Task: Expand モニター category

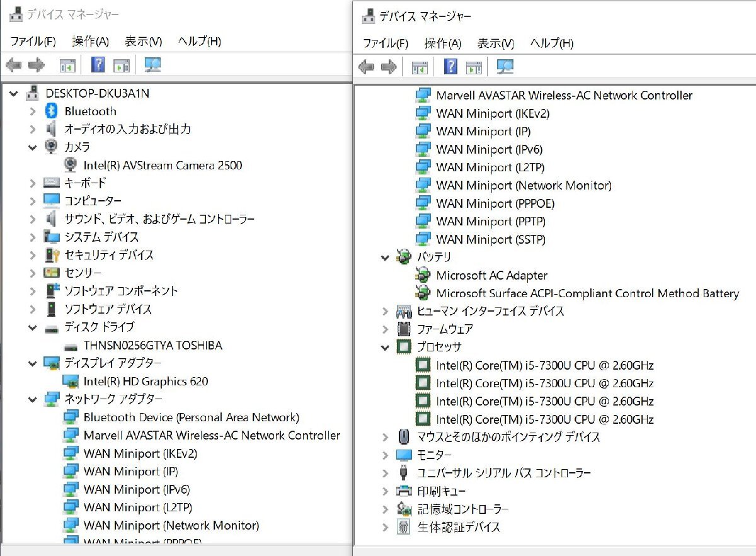Action: tap(386, 455)
